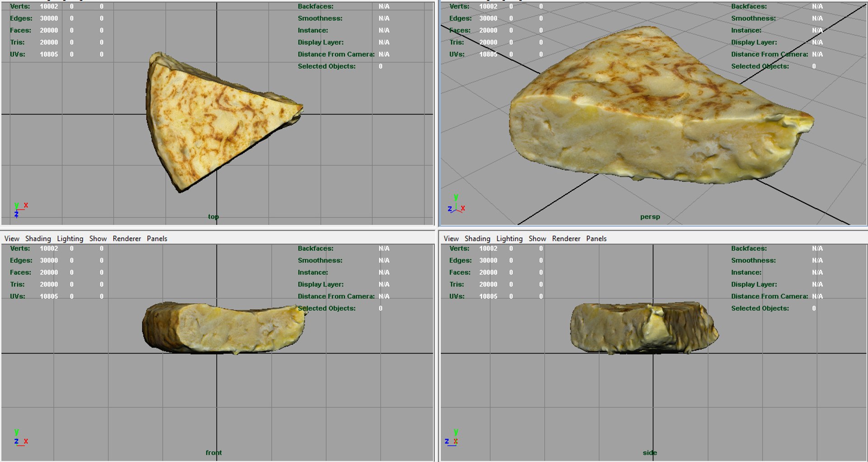Click the 'UVs:' label in the top viewport
The image size is (868, 462).
click(18, 54)
